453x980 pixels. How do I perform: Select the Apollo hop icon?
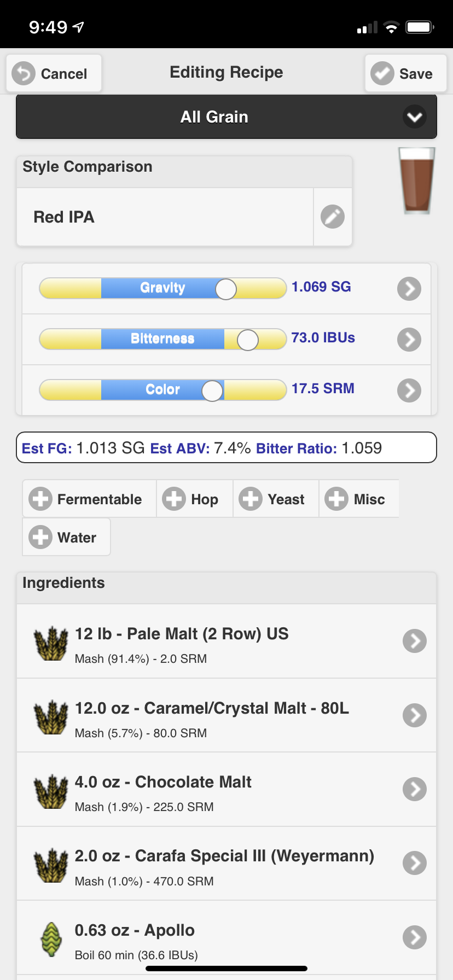pos(51,940)
